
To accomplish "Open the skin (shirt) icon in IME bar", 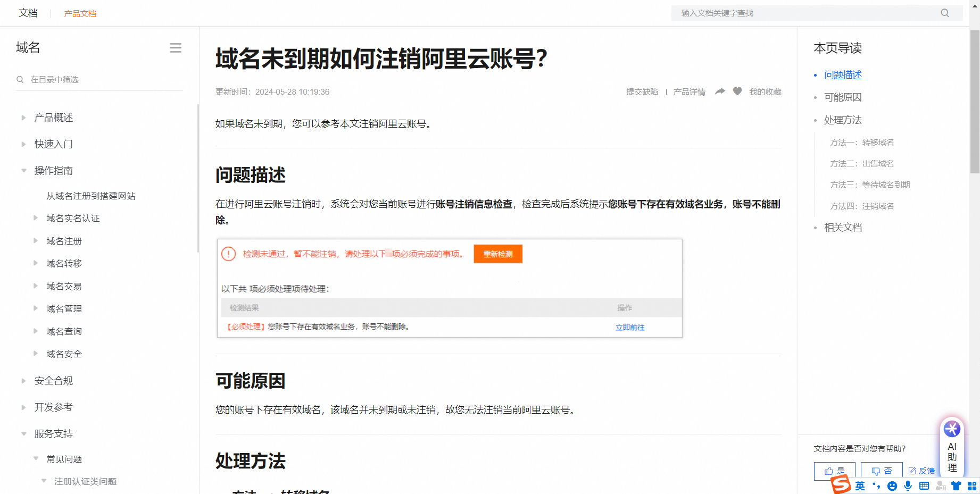I will pyautogui.click(x=956, y=486).
